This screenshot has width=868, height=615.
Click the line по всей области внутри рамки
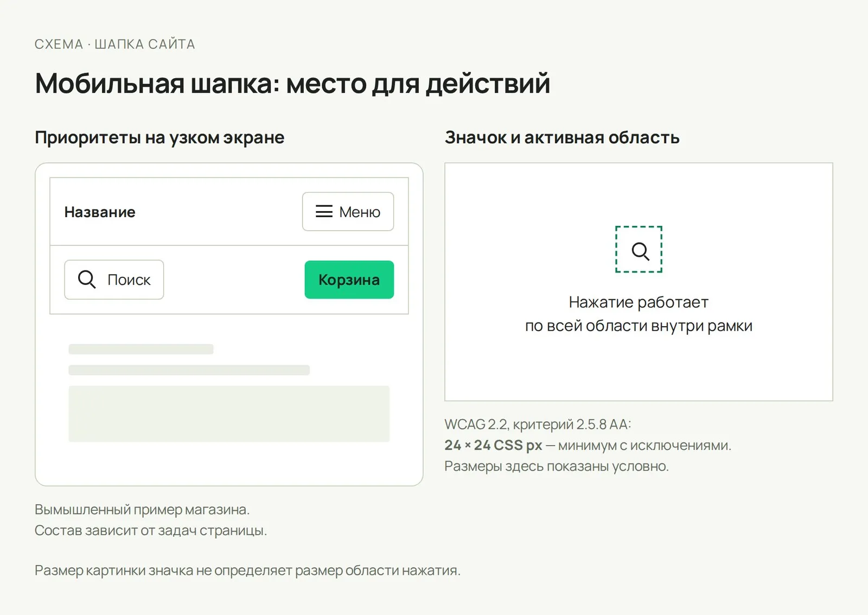coord(639,326)
